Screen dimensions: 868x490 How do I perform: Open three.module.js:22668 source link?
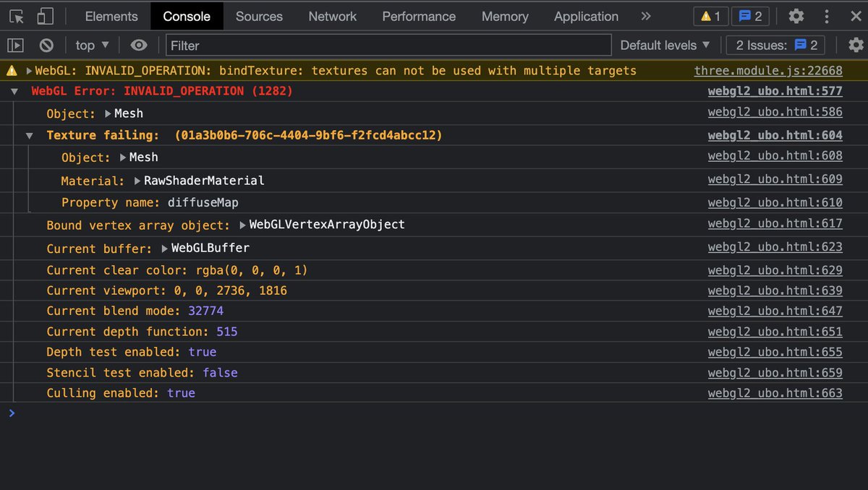coord(768,71)
